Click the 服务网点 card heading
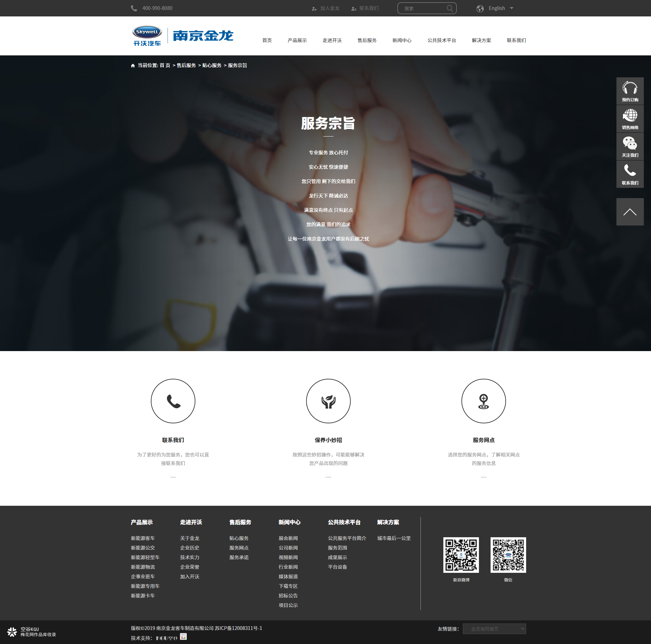This screenshot has width=651, height=644. [x=484, y=440]
